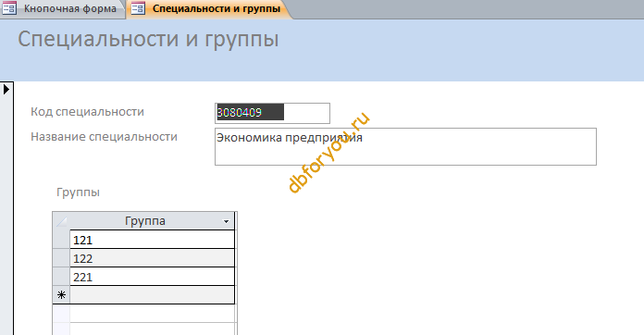
Task: Select the cell with group 122
Action: click(152, 258)
